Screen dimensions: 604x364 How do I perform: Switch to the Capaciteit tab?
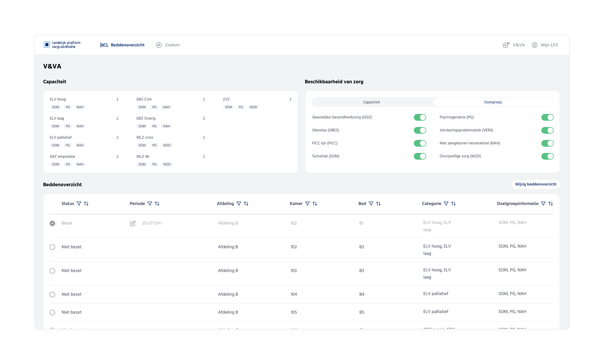[x=371, y=102]
